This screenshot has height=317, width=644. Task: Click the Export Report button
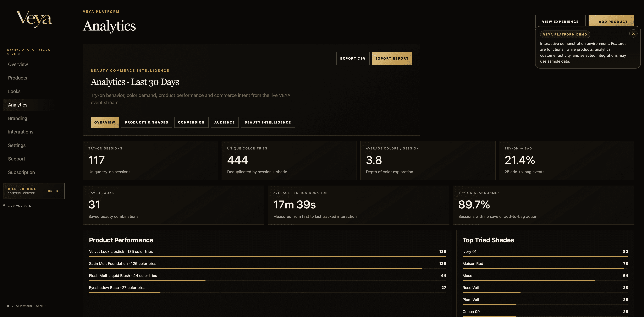click(392, 59)
